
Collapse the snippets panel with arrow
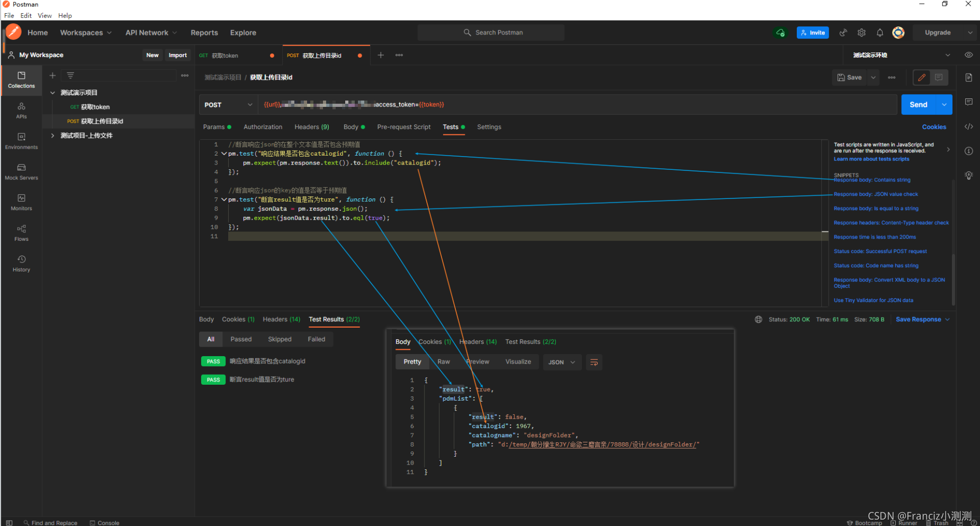click(x=948, y=150)
